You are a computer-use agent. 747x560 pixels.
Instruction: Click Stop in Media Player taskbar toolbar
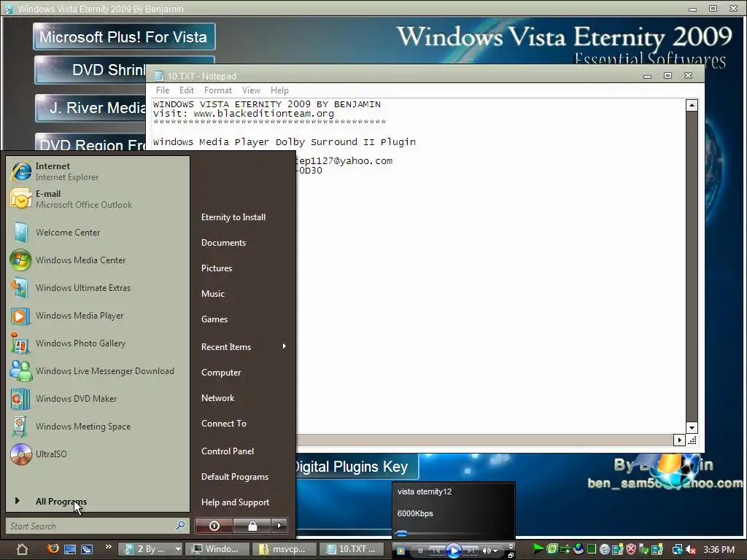(x=420, y=551)
